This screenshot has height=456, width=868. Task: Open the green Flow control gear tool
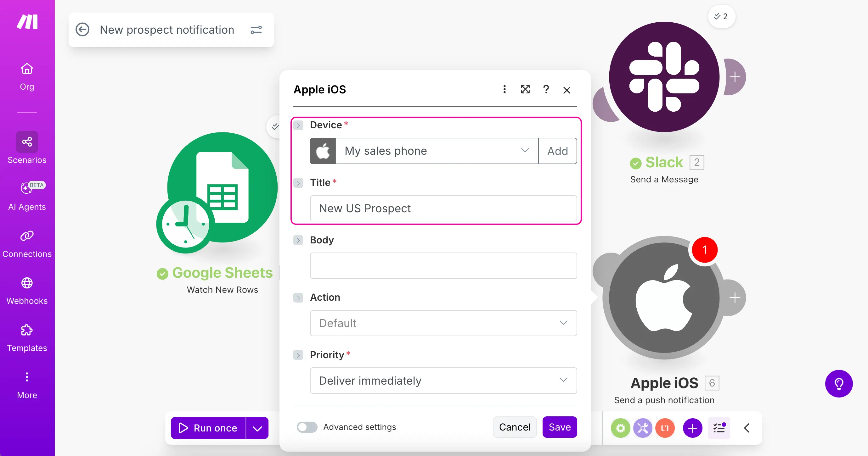coord(620,428)
